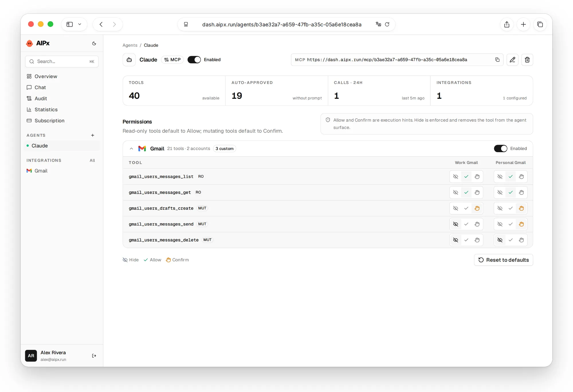The width and height of the screenshot is (573, 392).
Task: Click Calls 24h stat card
Action: [x=379, y=91]
